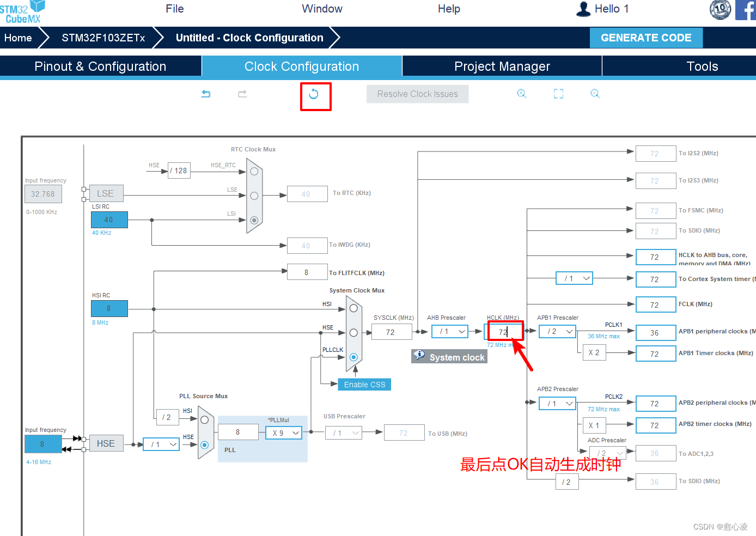Click Untitled - Clock Configuration breadcrumb

[x=249, y=38]
